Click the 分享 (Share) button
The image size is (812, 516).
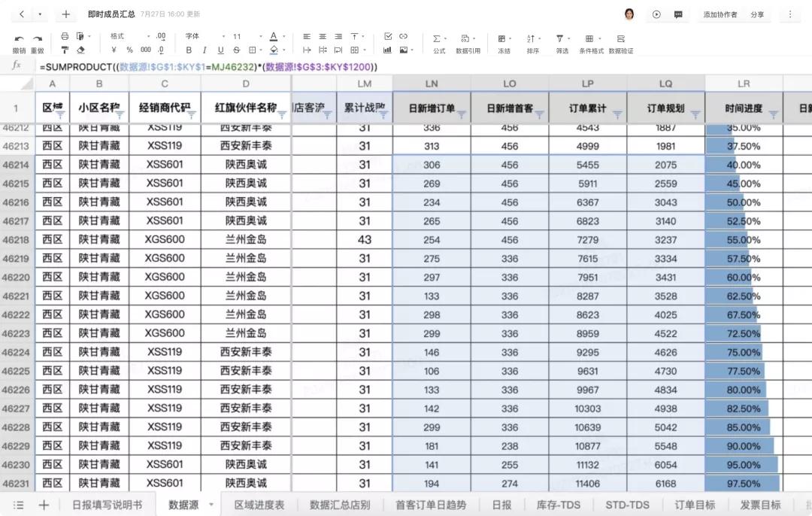click(x=757, y=14)
